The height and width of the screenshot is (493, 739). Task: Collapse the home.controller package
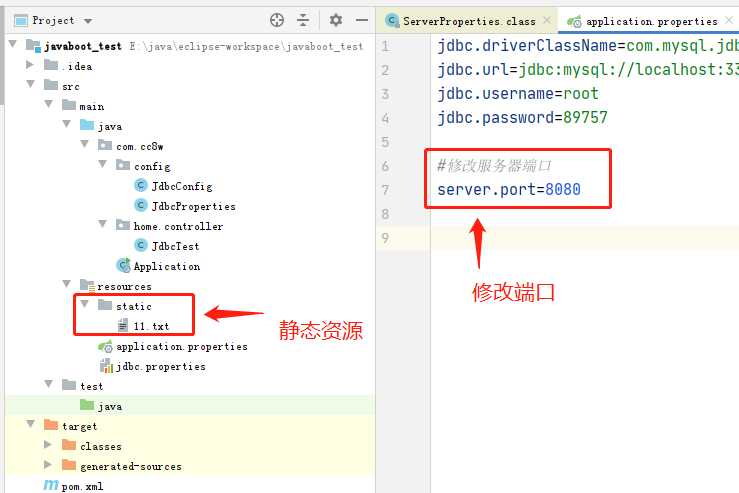coord(103,224)
